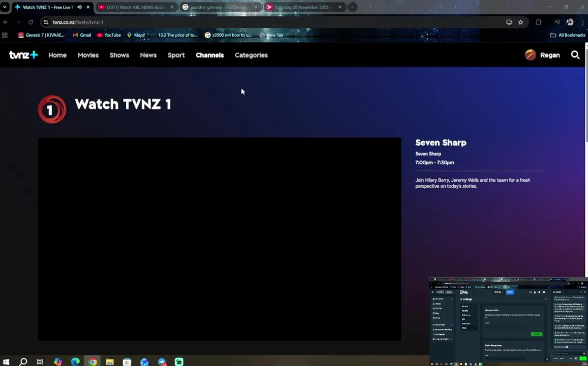Open a new browser tab with plus
Screen dimensions: 588x366
pyautogui.click(x=353, y=7)
